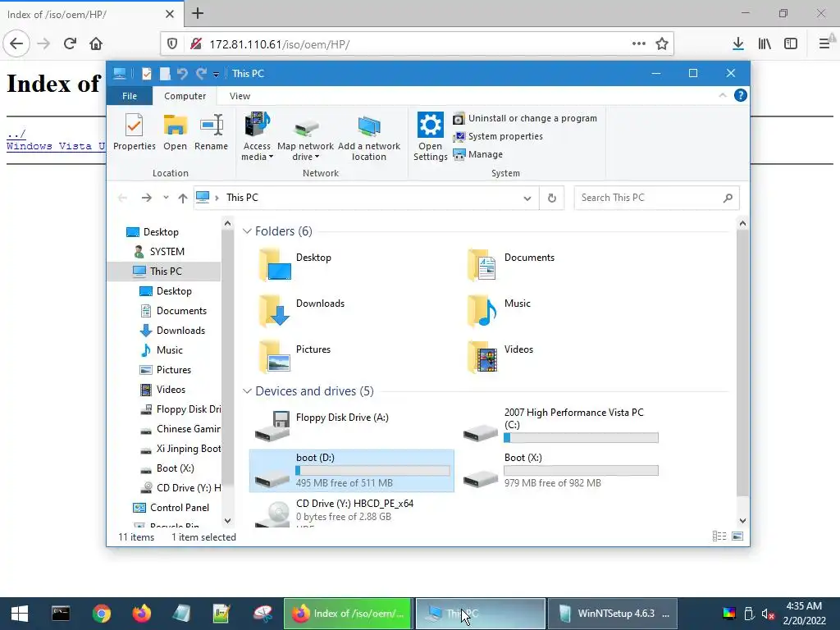This screenshot has height=630, width=840.
Task: Select Xi Jinping Boot drive in navigation pane
Action: point(188,449)
